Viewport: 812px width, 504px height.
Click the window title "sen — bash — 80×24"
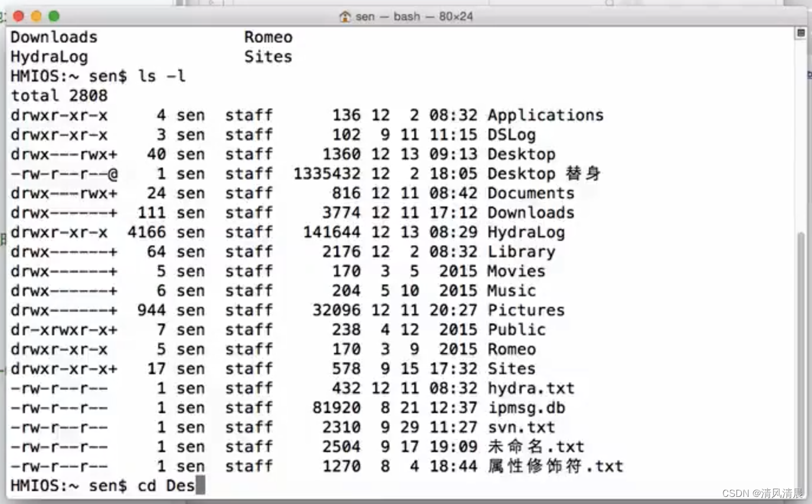coord(414,17)
